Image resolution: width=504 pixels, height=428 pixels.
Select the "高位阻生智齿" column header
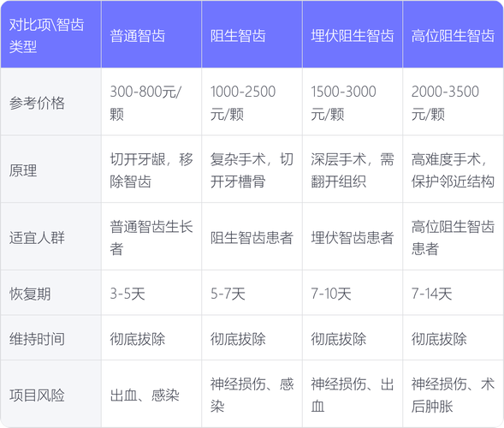coord(453,34)
